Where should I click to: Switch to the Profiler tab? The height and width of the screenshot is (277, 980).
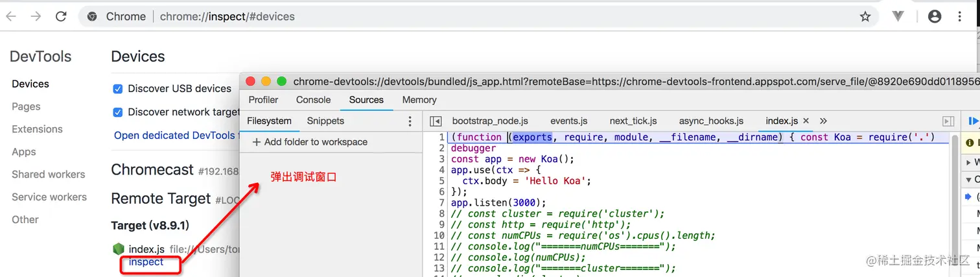(263, 100)
